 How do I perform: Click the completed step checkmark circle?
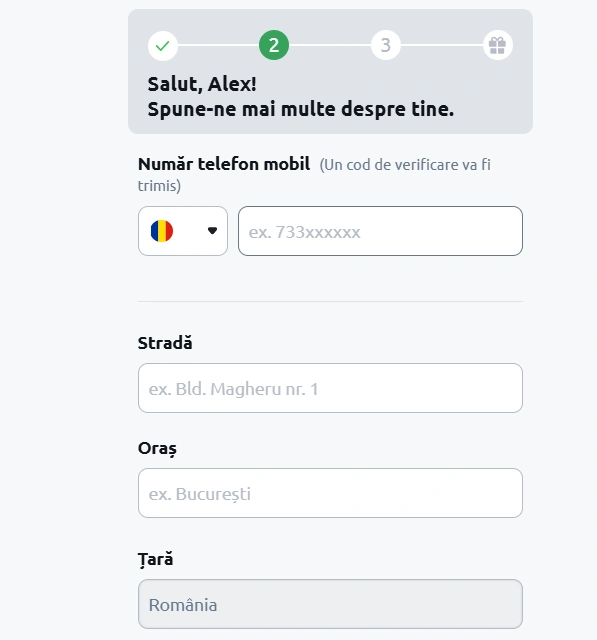pos(162,45)
